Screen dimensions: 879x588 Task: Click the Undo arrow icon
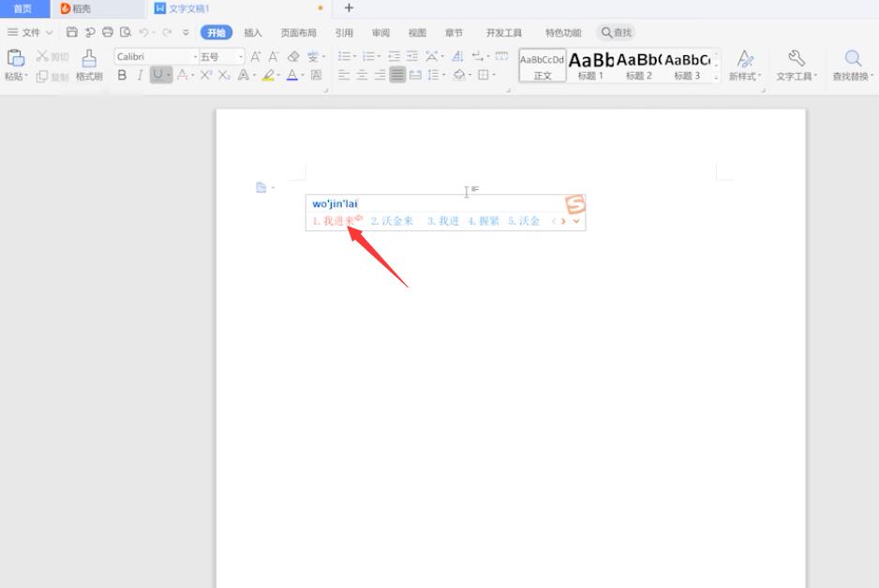pos(144,33)
